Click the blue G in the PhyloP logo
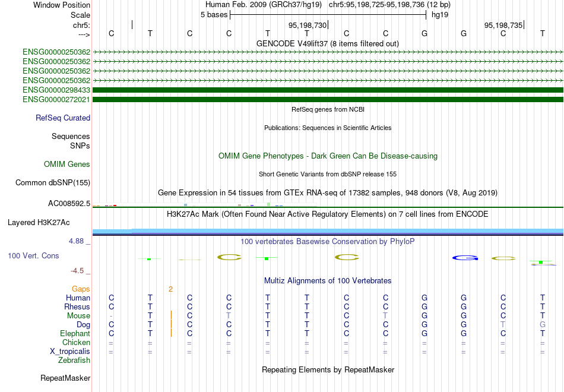This screenshot has height=392, width=564. (x=465, y=258)
